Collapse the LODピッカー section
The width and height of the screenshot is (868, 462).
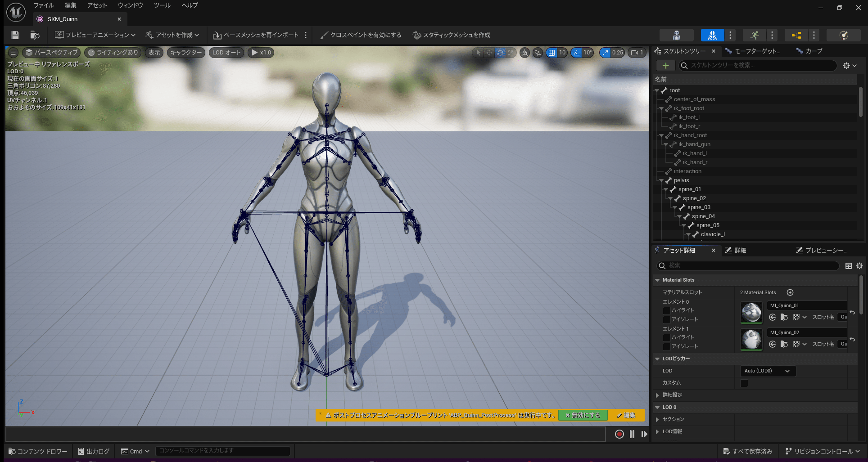pyautogui.click(x=657, y=359)
